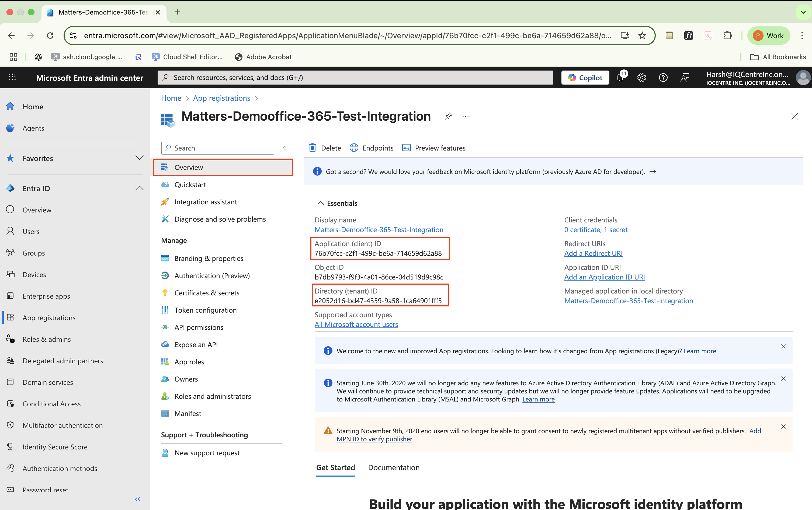This screenshot has height=510, width=812.
Task: Open All Microsoft account users link
Action: pyautogui.click(x=356, y=324)
